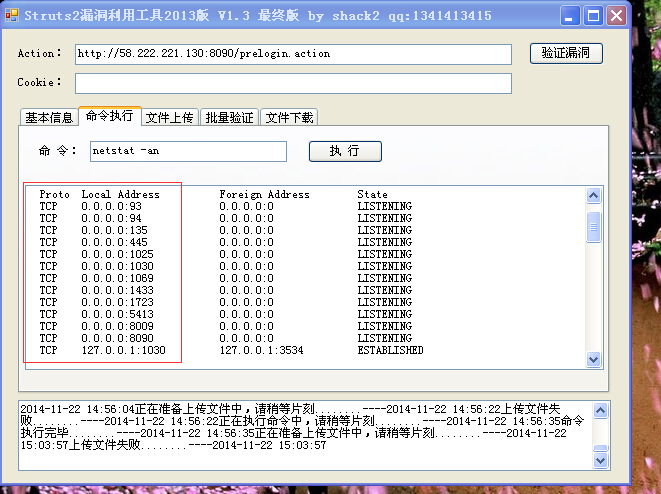This screenshot has width=661, height=494.
Task: Select the 命令执行 tab
Action: (110, 116)
